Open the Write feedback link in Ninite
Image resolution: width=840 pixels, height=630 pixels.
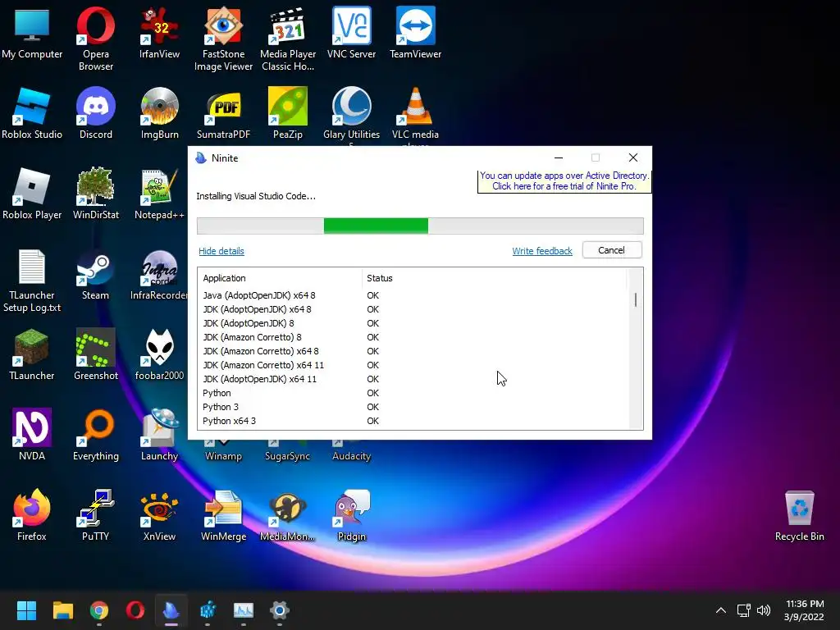[542, 251]
